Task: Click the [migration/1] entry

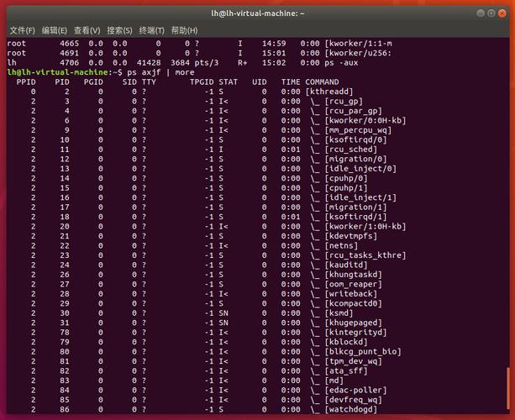Action: click(355, 207)
